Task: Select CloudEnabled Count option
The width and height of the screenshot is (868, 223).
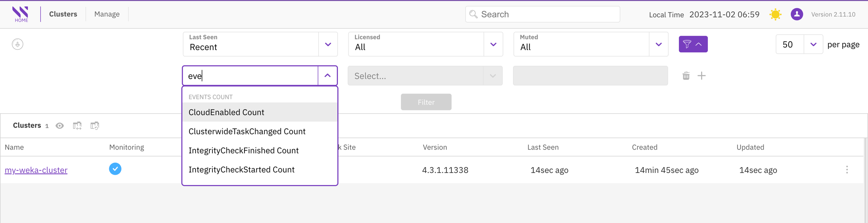Action: click(226, 112)
